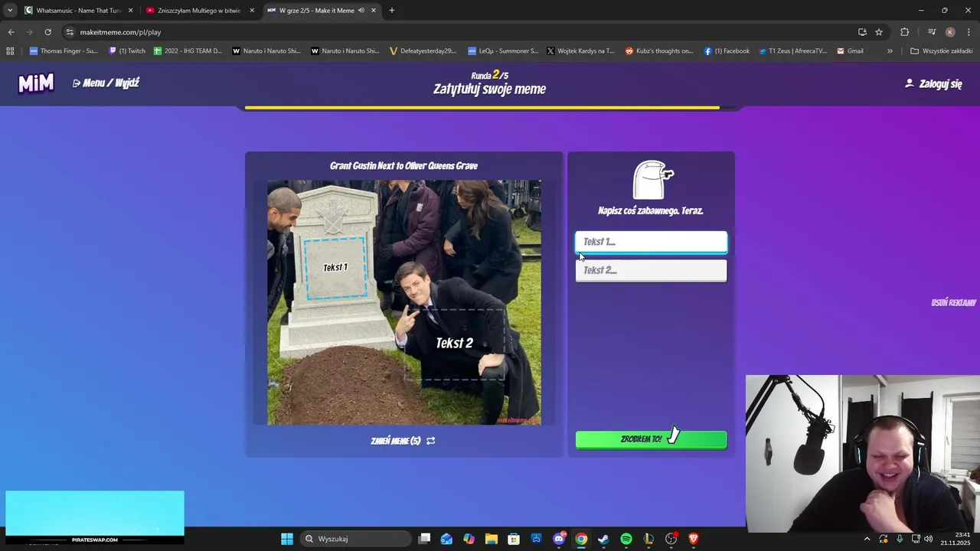Open Spotify from taskbar
Viewport: 980px width, 551px height.
(626, 539)
